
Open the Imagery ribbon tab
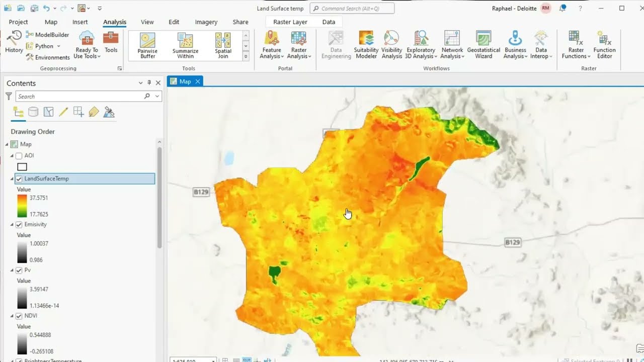click(206, 22)
